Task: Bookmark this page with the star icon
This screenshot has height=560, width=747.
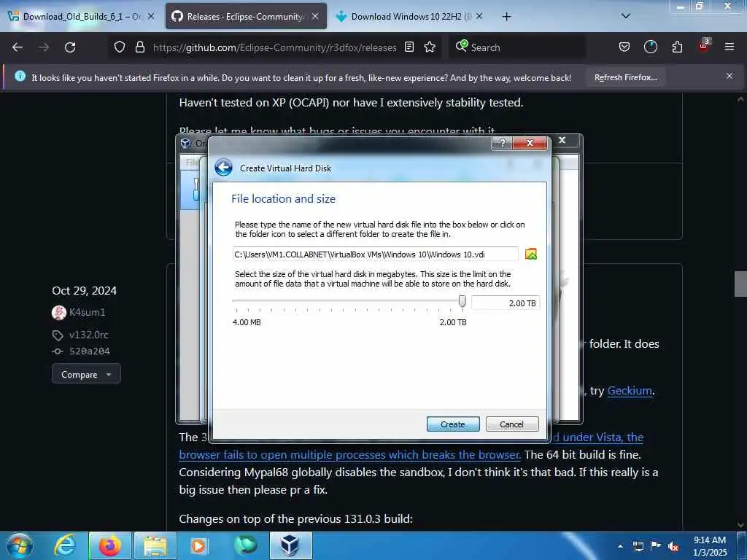Action: (430, 47)
